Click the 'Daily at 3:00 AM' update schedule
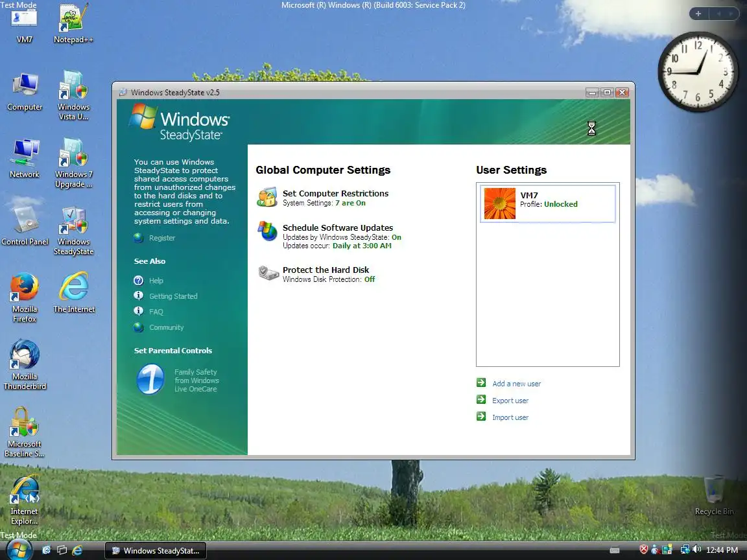The image size is (747, 560). tap(362, 246)
